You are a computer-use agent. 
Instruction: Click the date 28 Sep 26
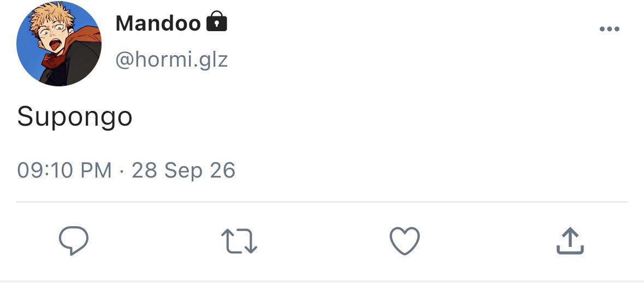(184, 170)
